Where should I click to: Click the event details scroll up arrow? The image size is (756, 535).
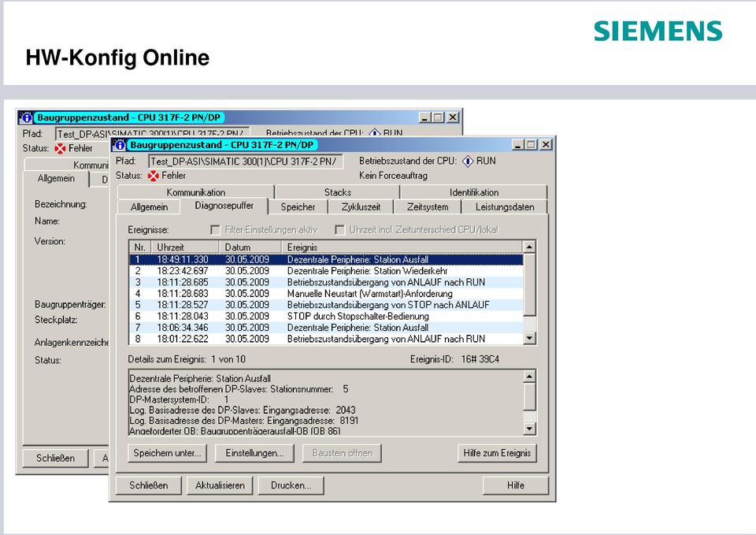pos(529,377)
